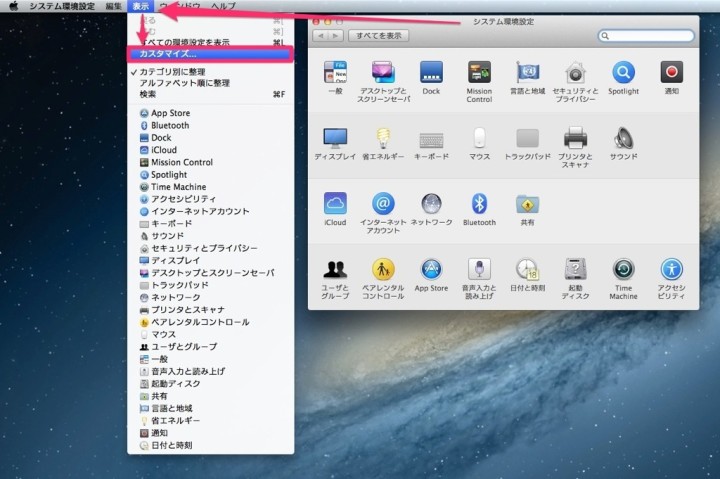Open 音声入力と読み上げ microphone icon
The width and height of the screenshot is (720, 479).
point(479,269)
